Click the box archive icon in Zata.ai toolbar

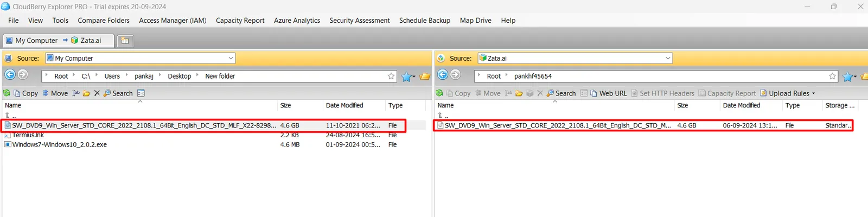pyautogui.click(x=530, y=93)
